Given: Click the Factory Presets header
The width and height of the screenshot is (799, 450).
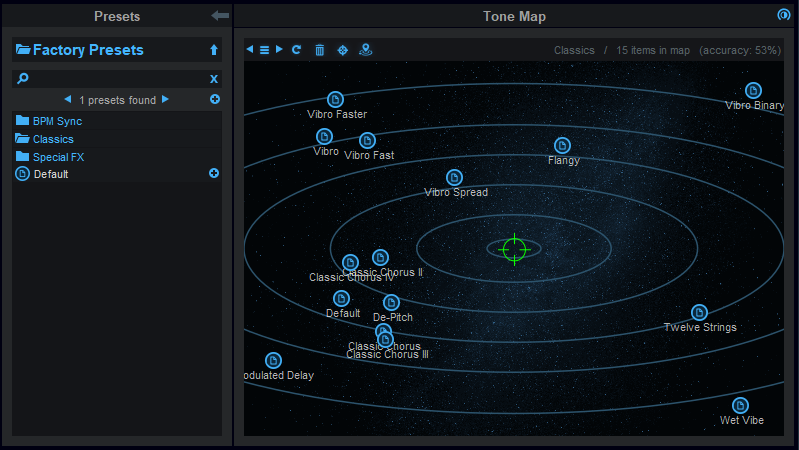Looking at the screenshot, I should coord(88,50).
